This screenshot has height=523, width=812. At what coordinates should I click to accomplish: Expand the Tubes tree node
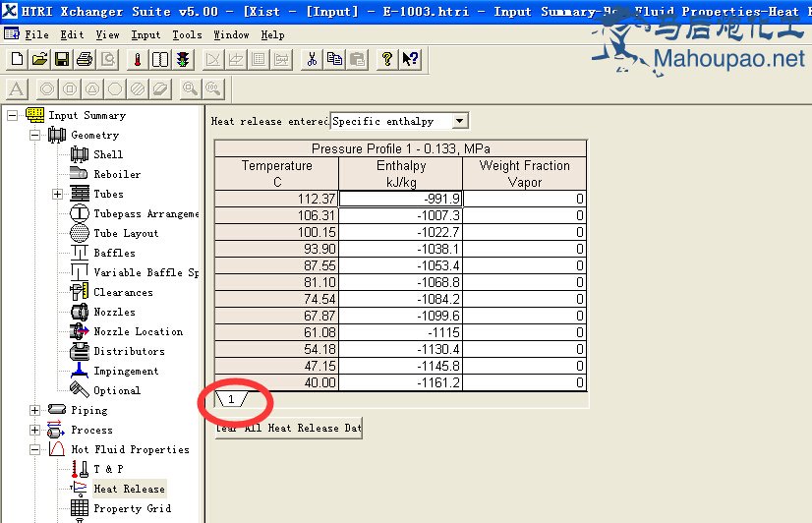(x=57, y=194)
